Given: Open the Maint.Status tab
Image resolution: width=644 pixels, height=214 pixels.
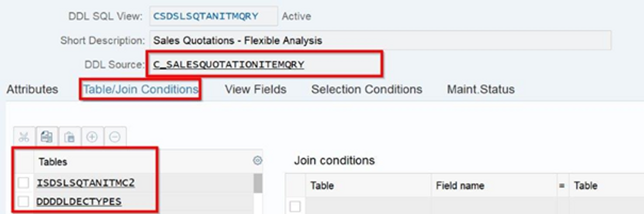Looking at the screenshot, I should pos(480,90).
